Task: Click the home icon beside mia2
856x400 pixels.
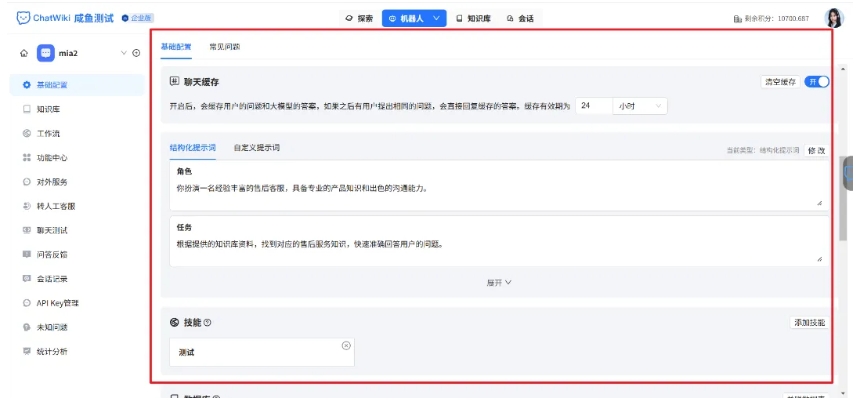Action: [x=24, y=53]
